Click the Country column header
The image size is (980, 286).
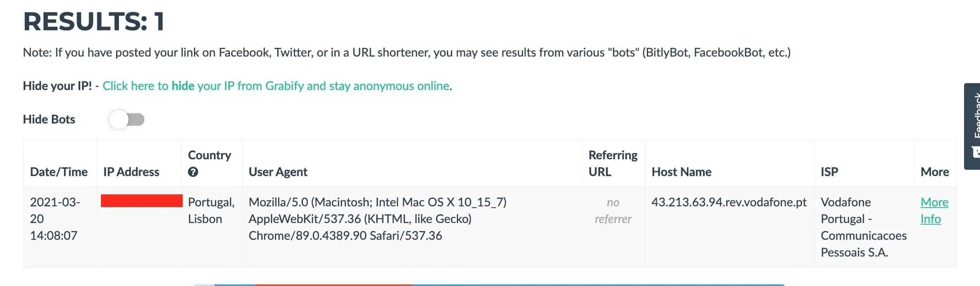[209, 155]
